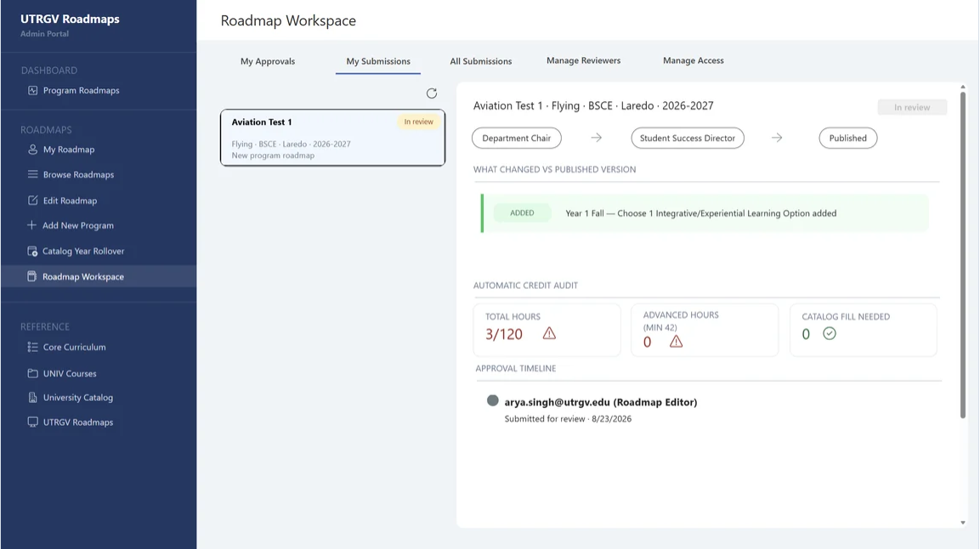Screen dimensions: 980x549
Task: Click scrollbar down arrow in detail panel
Action: pyautogui.click(x=962, y=523)
